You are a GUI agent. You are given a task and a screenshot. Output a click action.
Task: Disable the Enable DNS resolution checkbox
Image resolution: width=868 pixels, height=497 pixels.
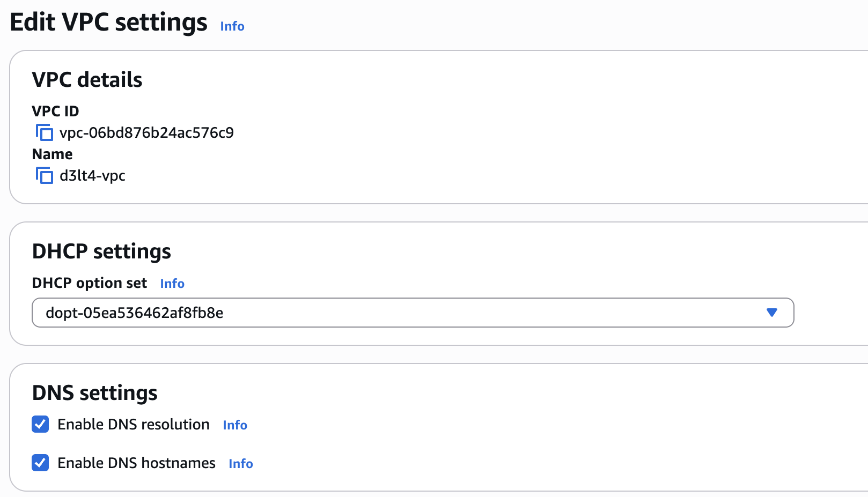[x=40, y=424]
